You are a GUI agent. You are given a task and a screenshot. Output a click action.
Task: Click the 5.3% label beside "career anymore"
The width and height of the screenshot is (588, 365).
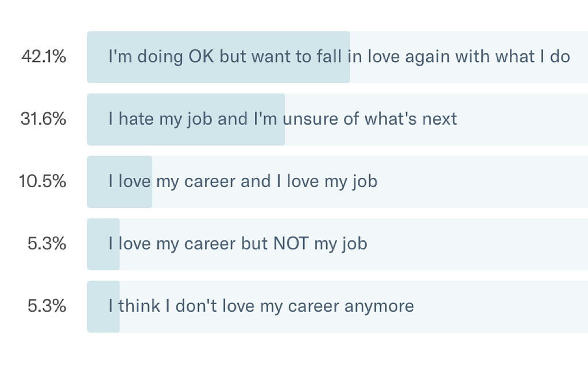click(47, 306)
